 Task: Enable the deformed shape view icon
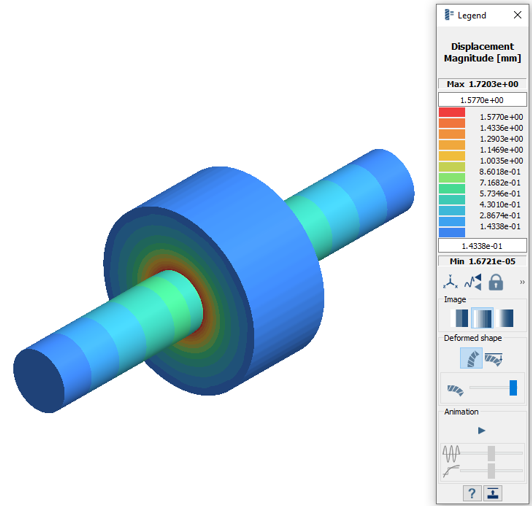(x=471, y=358)
